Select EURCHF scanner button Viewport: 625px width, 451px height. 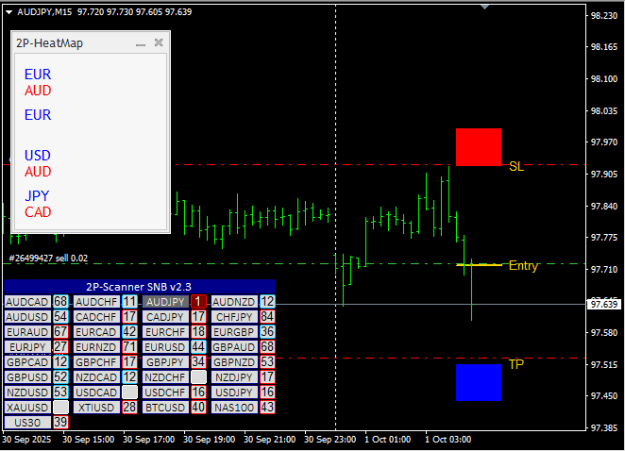point(165,332)
